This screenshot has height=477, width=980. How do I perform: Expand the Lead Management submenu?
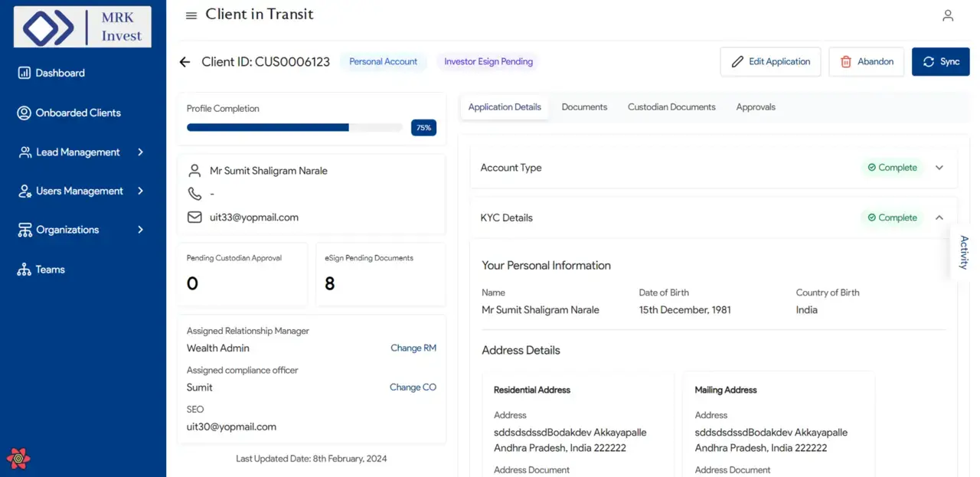pos(140,152)
